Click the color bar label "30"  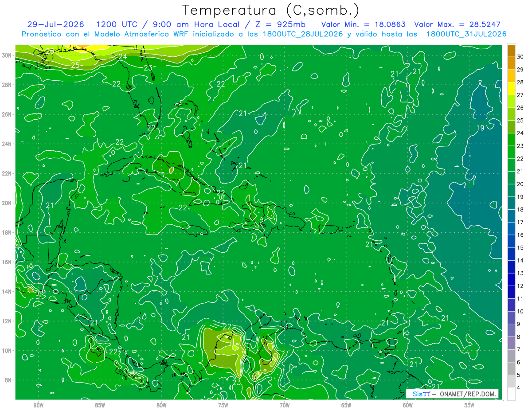coord(520,57)
